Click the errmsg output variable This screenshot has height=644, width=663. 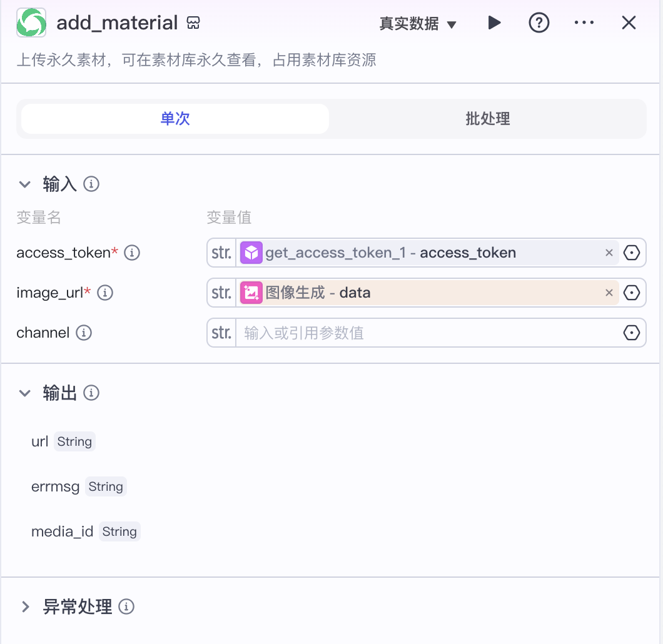pos(56,487)
